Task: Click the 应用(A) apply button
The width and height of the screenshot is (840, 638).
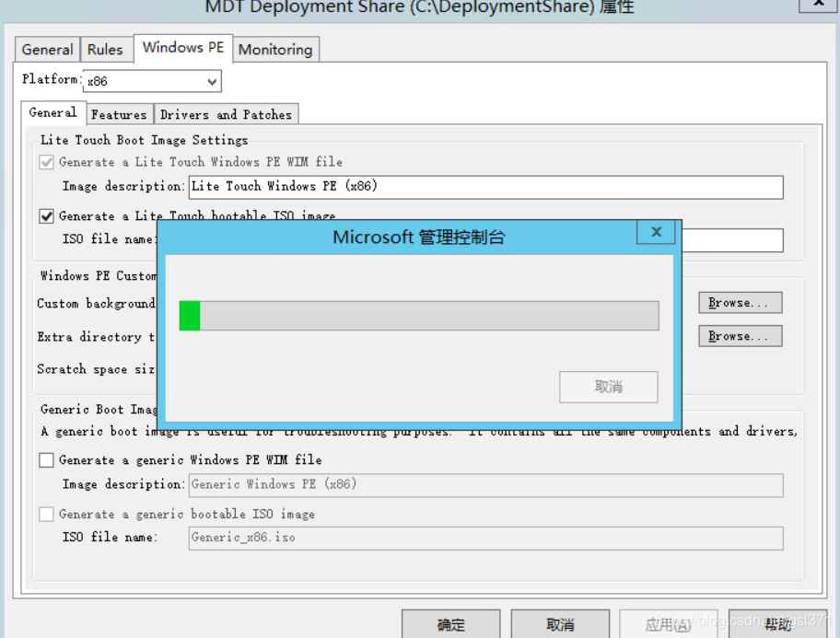Action: 669,624
